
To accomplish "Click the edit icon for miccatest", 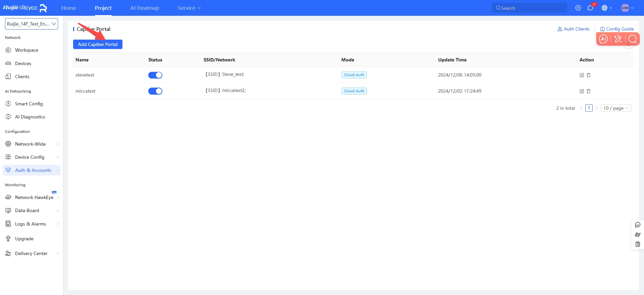I will 582,91.
